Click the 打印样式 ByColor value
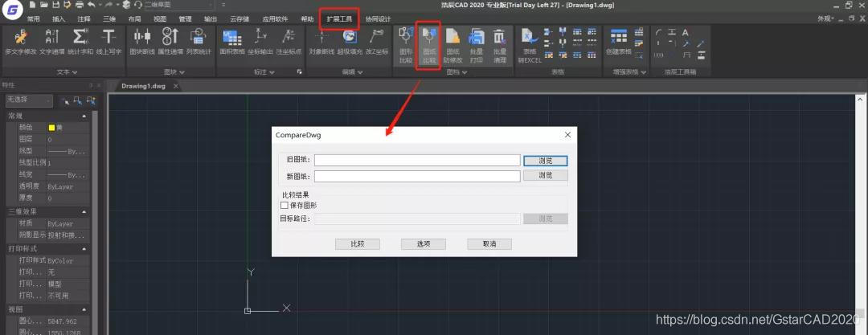 (x=60, y=261)
